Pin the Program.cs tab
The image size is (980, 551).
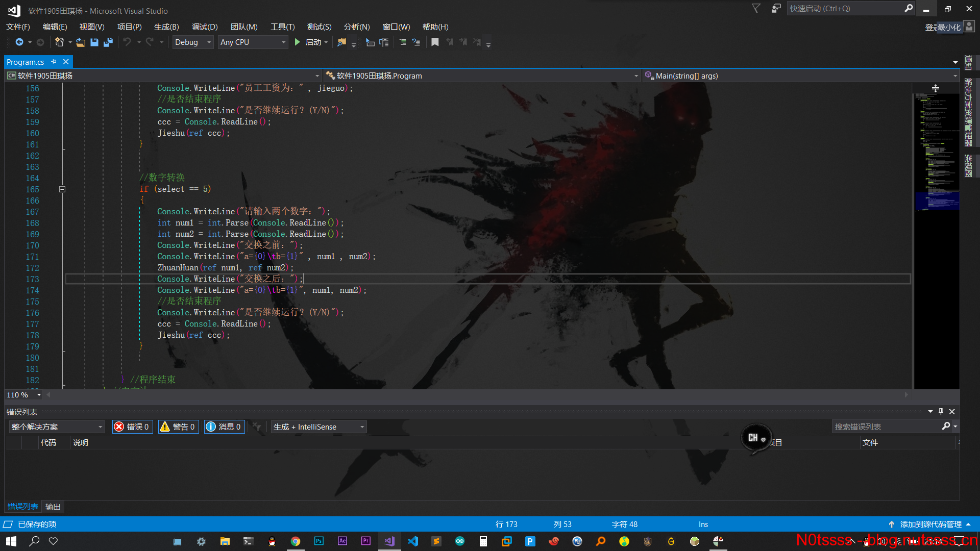(54, 62)
